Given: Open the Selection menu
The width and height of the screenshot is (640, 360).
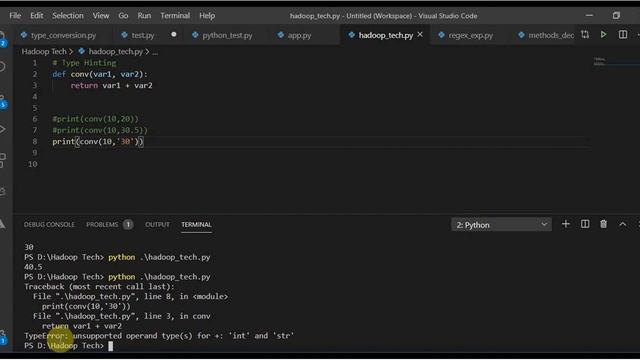Looking at the screenshot, I should 67,16.
